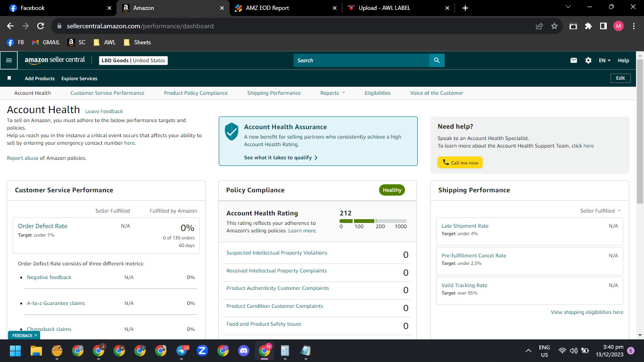Open Zoom from the taskbar
Screen dimensions: 644x362
click(x=203, y=351)
